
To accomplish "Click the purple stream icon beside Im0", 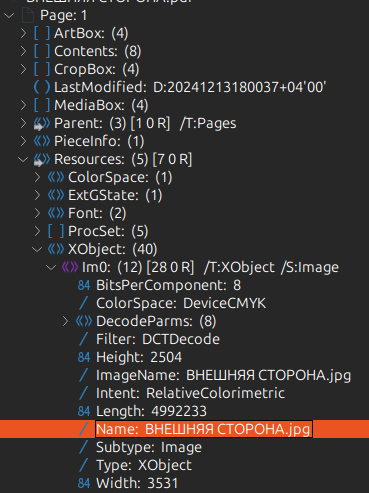I will [70, 267].
